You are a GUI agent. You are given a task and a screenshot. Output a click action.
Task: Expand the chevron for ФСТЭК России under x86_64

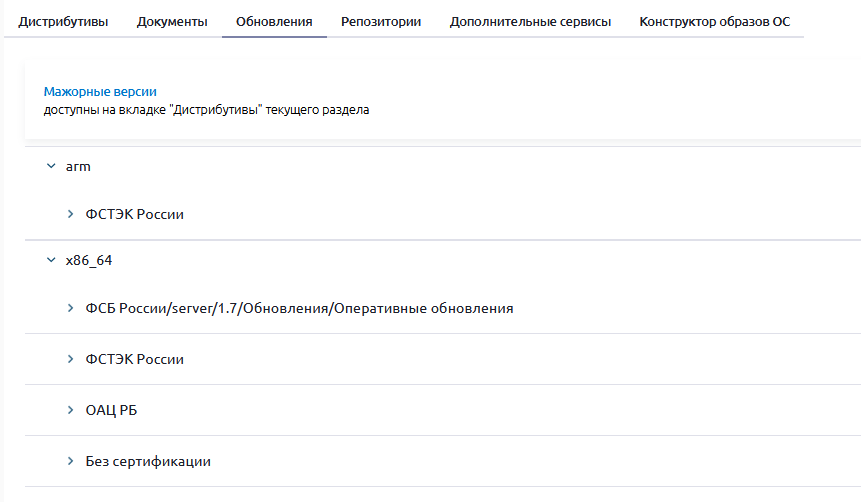pos(71,359)
